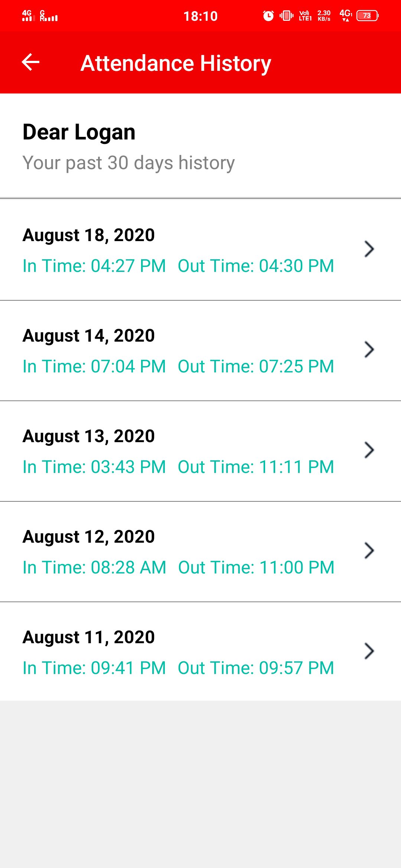Image resolution: width=401 pixels, height=868 pixels.
Task: Expand August 11, 2020 chevron
Action: tap(369, 651)
